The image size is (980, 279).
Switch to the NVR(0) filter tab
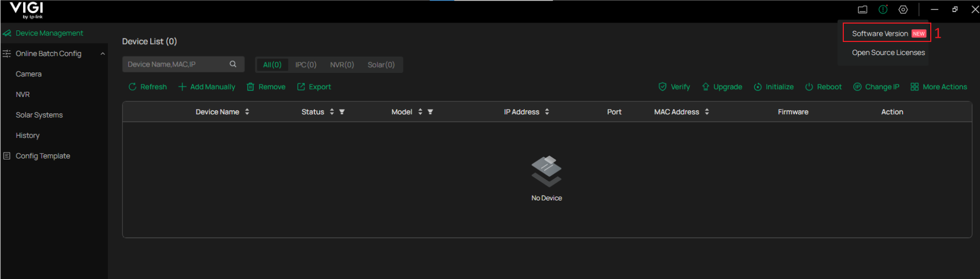point(342,65)
